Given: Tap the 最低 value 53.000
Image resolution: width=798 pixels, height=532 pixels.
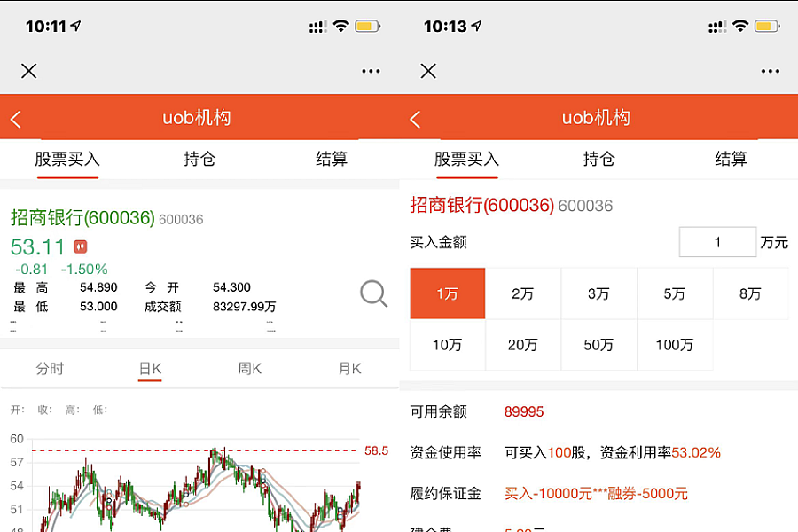Looking at the screenshot, I should point(98,307).
